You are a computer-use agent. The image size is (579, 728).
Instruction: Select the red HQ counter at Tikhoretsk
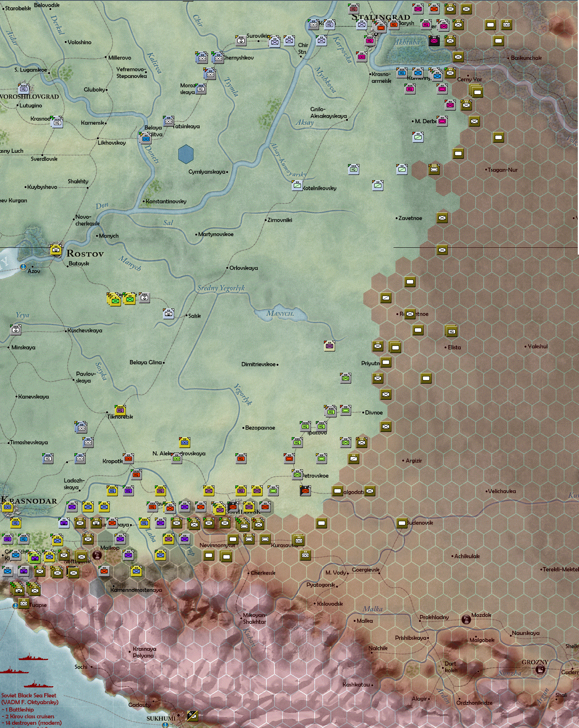point(120,410)
